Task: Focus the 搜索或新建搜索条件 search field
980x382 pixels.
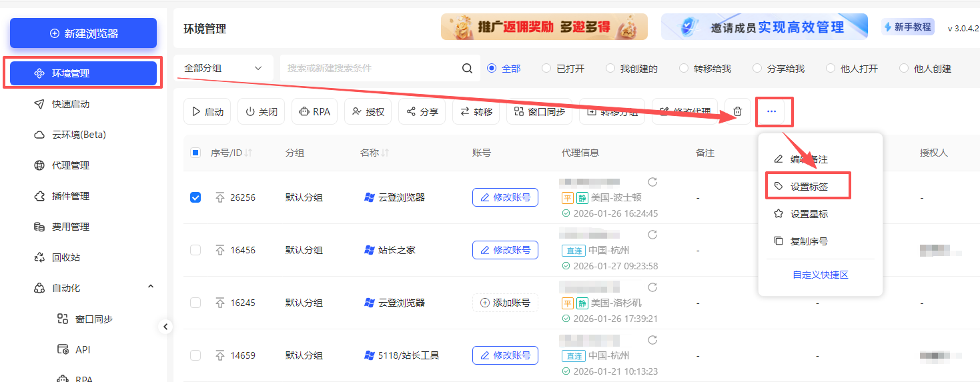Action: [370, 68]
